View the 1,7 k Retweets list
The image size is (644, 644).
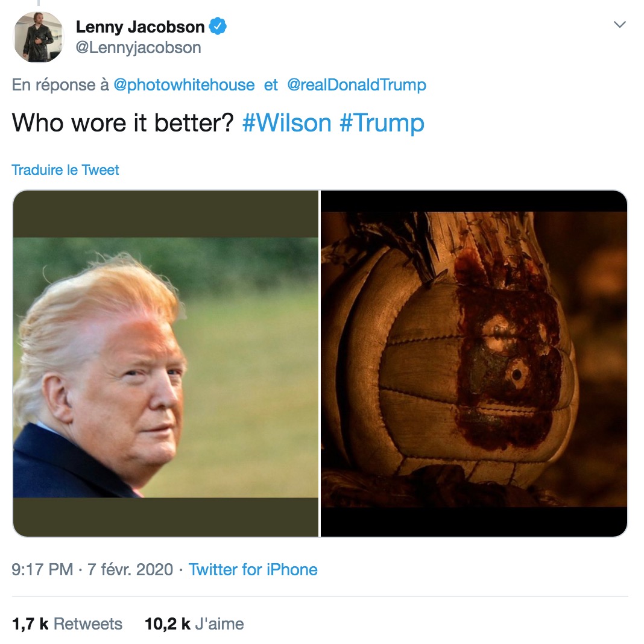(x=67, y=623)
